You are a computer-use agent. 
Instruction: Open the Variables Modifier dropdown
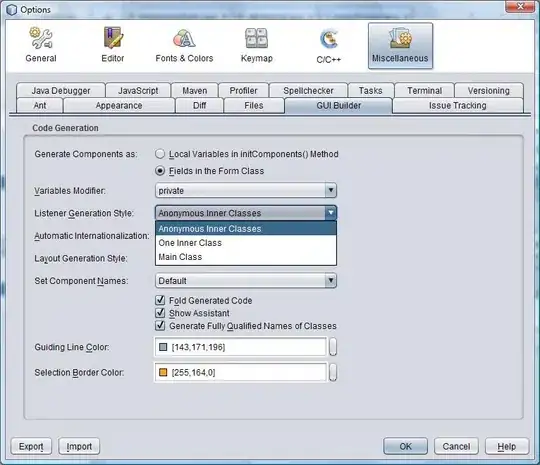coord(246,190)
